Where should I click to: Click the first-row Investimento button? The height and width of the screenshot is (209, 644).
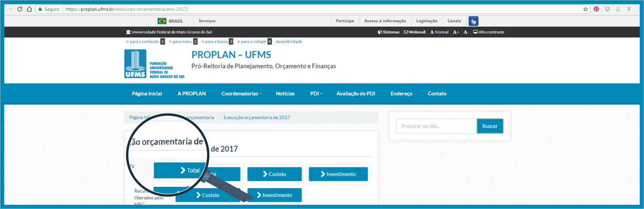click(338, 174)
